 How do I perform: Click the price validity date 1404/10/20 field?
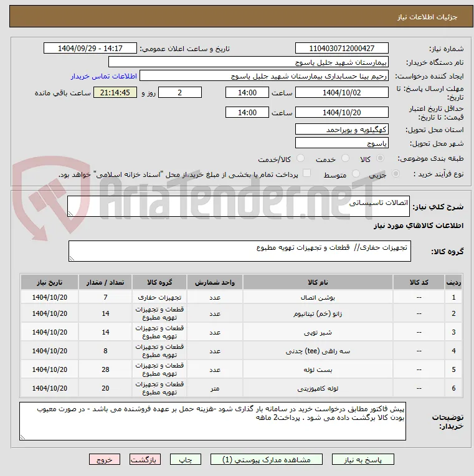coord(342,112)
